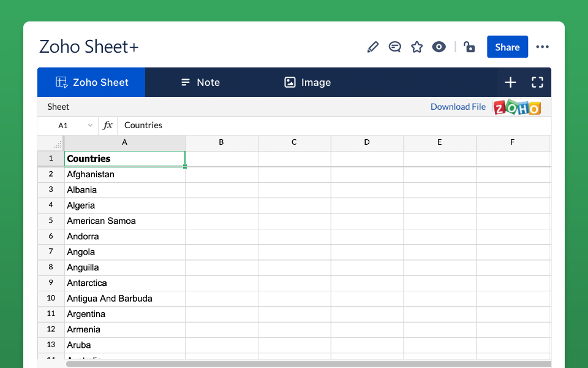Click the fx function icon
588x368 pixels.
click(108, 125)
